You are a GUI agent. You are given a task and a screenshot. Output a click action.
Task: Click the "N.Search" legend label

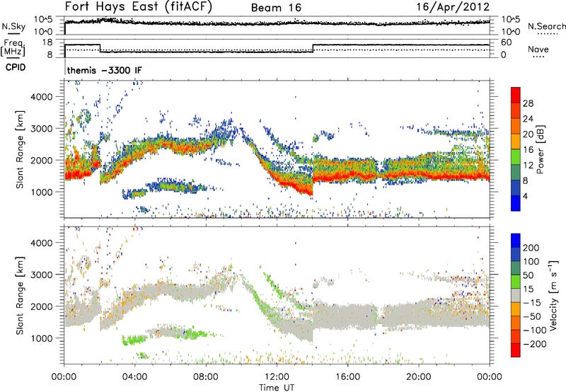click(x=546, y=26)
